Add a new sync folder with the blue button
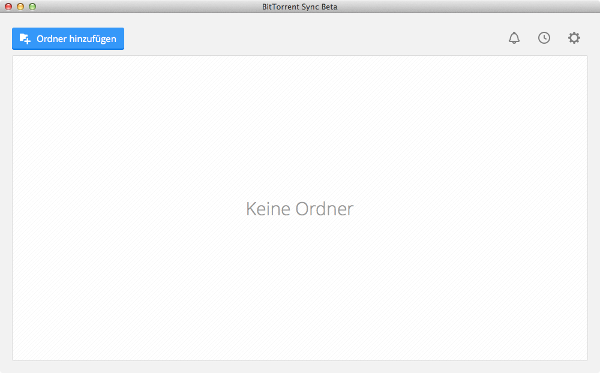600x373 pixels. coord(68,39)
